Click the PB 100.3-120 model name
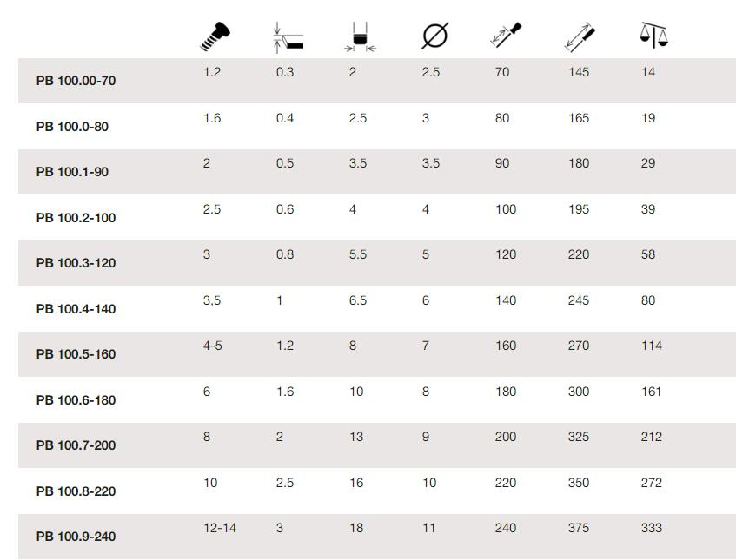 pyautogui.click(x=76, y=263)
